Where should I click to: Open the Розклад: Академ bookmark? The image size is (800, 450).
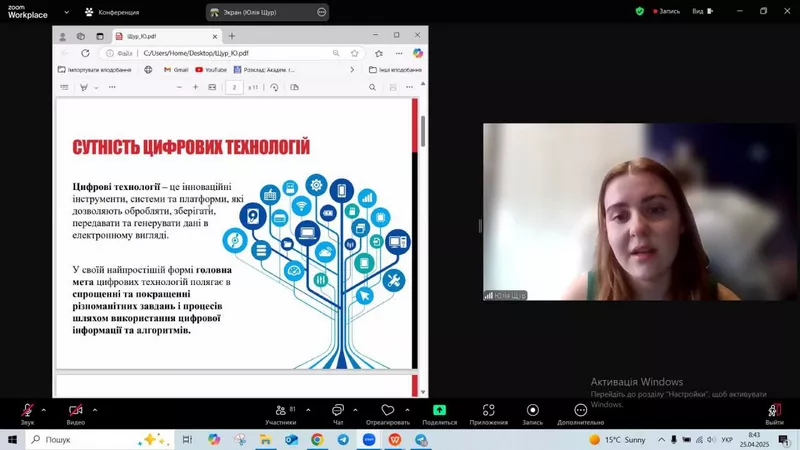tap(264, 70)
